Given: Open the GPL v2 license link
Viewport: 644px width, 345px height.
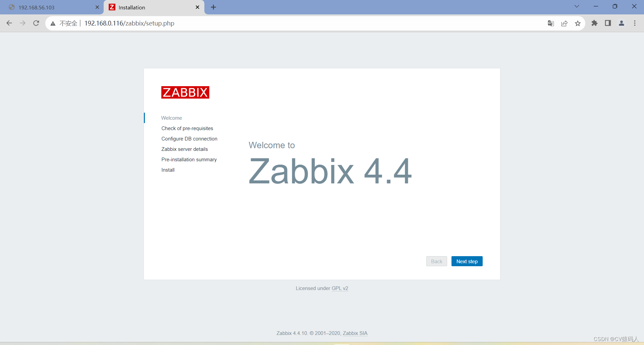Looking at the screenshot, I should [340, 288].
